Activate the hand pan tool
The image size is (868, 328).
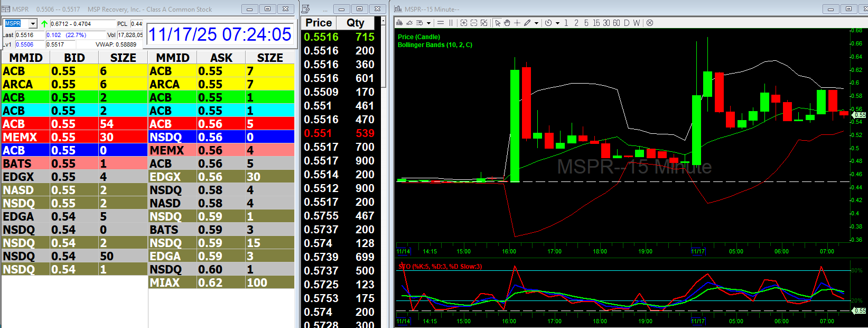(x=507, y=23)
